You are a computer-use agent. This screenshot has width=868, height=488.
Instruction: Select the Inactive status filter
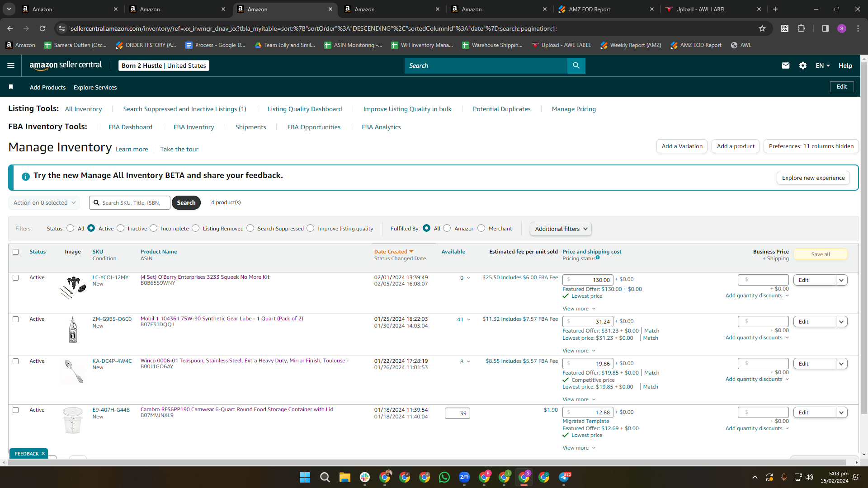pos(121,228)
